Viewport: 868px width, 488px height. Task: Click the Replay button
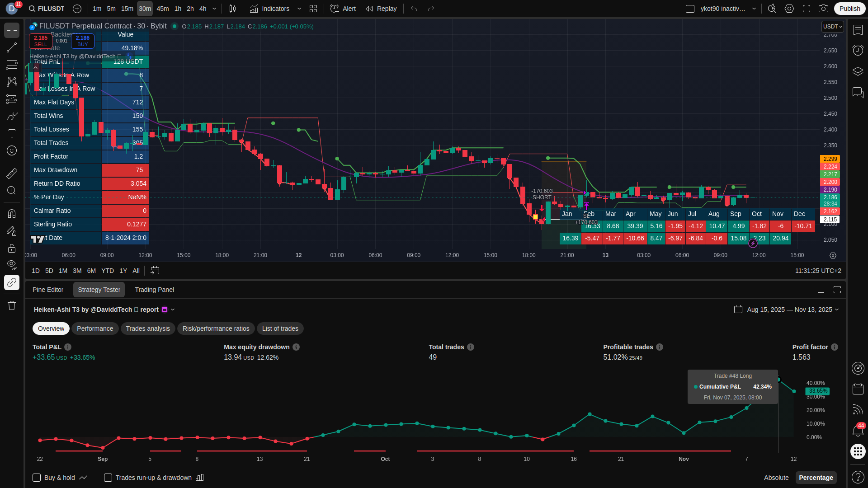381,9
